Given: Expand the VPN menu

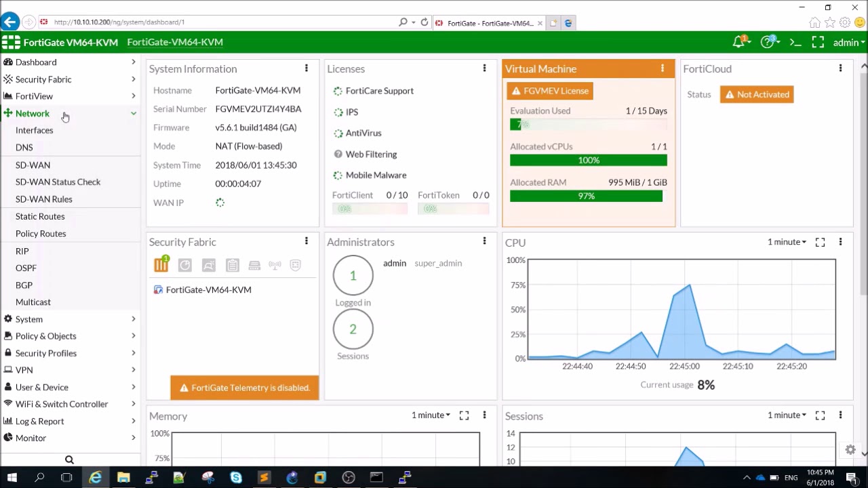Looking at the screenshot, I should [x=71, y=370].
